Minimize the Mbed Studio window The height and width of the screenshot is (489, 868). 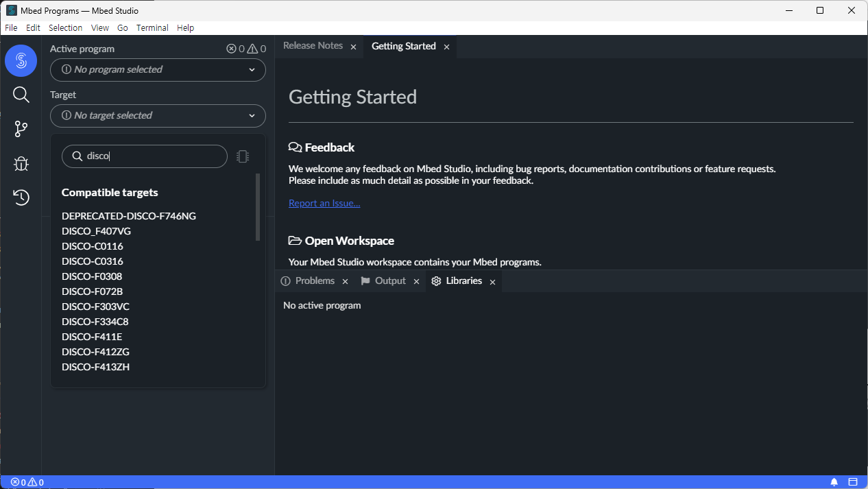tap(788, 10)
